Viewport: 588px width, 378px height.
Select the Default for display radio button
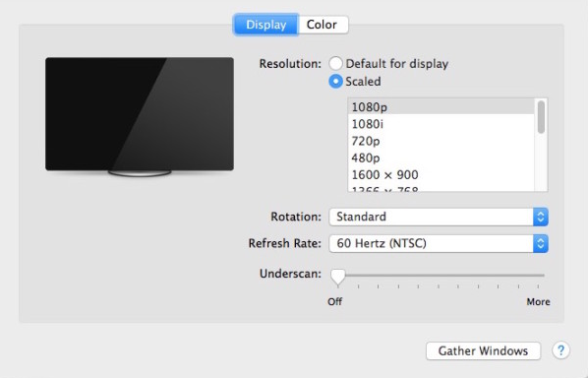(x=335, y=63)
